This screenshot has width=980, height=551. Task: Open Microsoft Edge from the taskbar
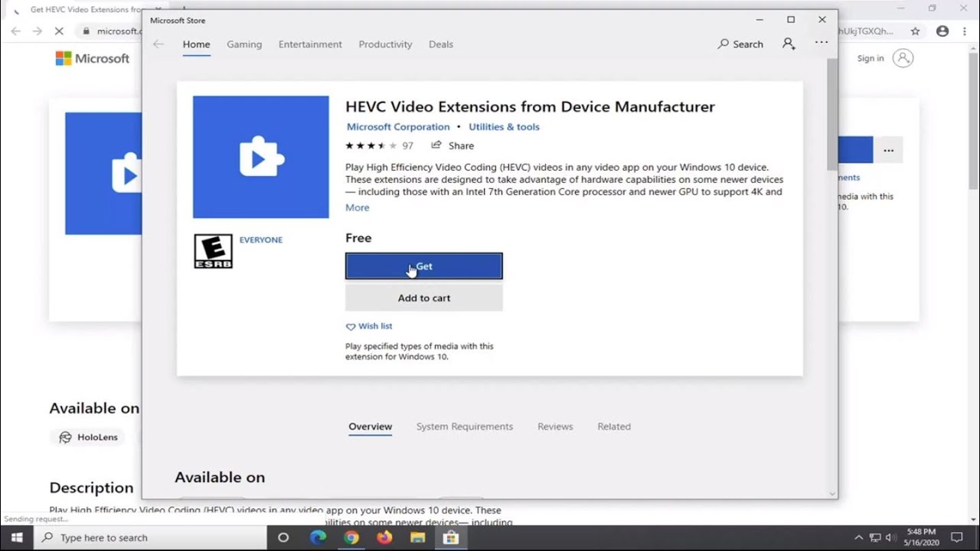tap(318, 537)
